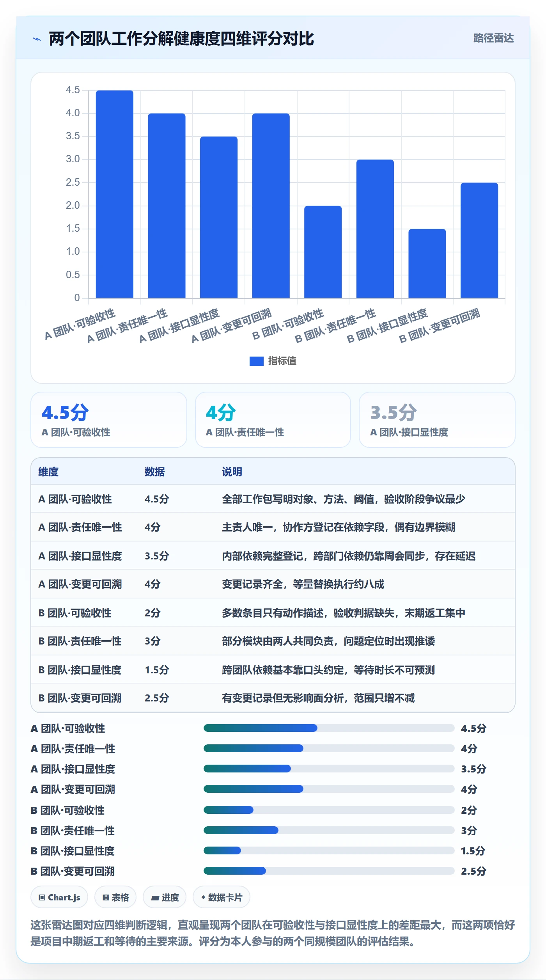Click the blue 指标值 legend swatch
Viewport: 546px width, 980px height.
[x=256, y=361]
